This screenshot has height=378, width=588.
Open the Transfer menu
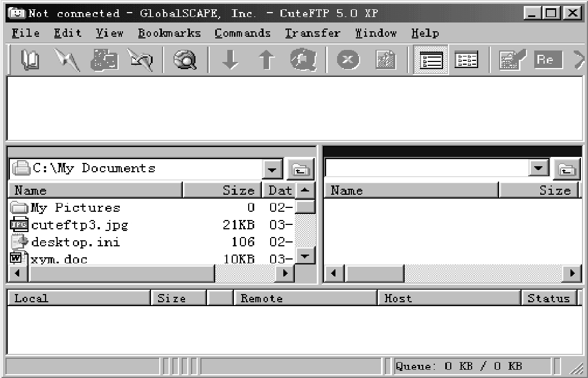[x=312, y=33]
